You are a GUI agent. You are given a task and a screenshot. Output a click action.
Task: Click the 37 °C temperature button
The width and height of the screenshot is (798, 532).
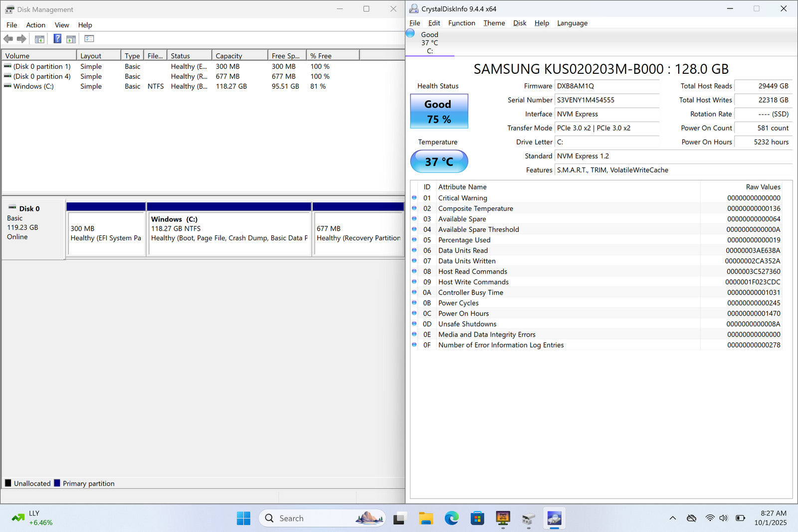439,162
